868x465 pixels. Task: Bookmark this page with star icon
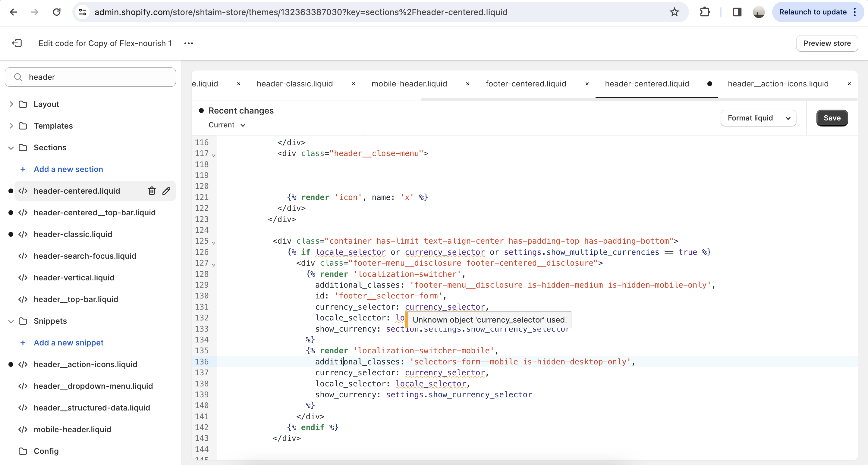point(674,12)
